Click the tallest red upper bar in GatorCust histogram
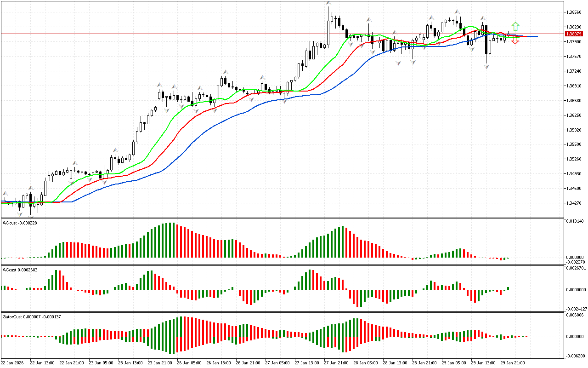This screenshot has width=588, height=368. (183, 327)
